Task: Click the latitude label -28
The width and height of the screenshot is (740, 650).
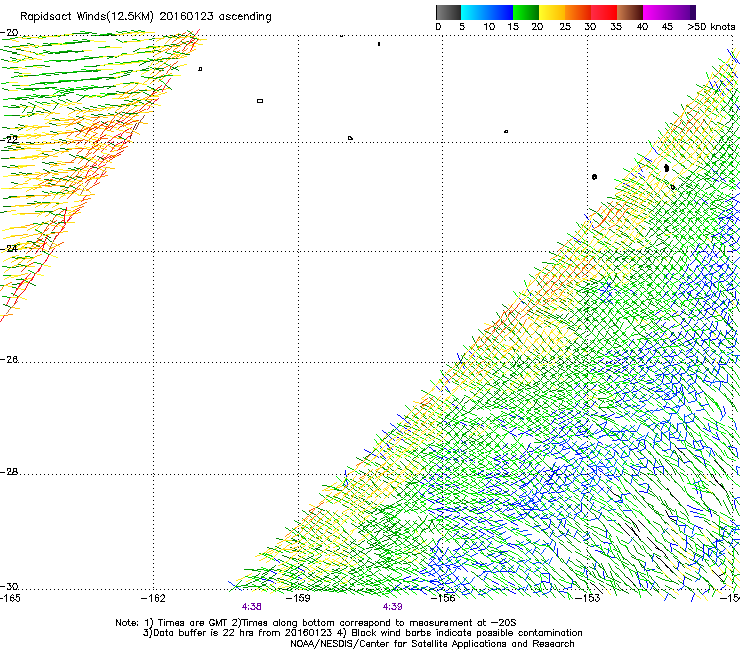Action: 9,472
